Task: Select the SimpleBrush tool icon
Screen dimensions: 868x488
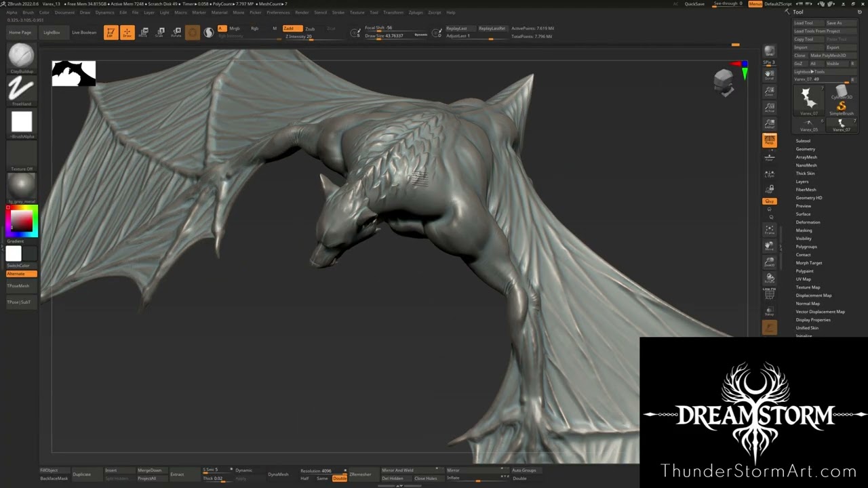Action: coord(841,107)
